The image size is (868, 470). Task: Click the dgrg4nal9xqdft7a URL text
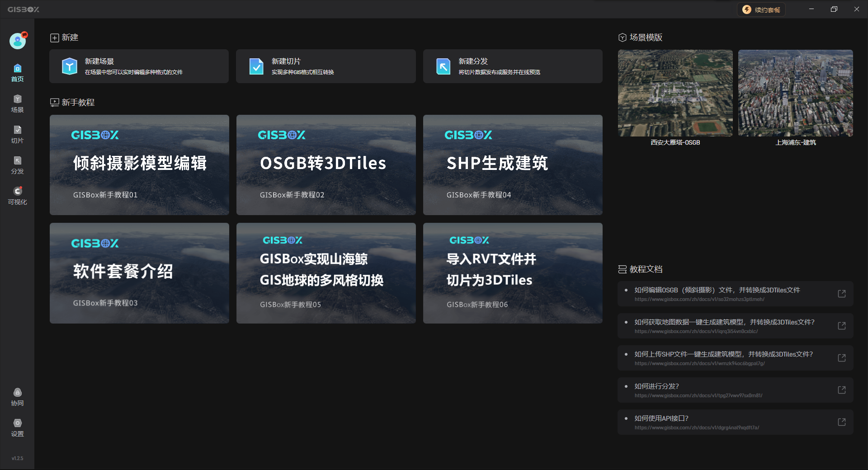(697, 428)
